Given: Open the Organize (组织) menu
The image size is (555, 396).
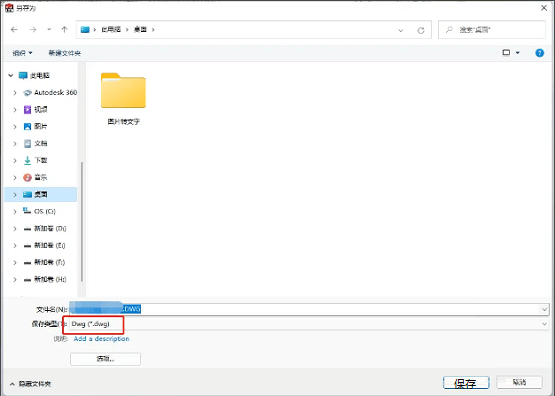Looking at the screenshot, I should [x=22, y=53].
